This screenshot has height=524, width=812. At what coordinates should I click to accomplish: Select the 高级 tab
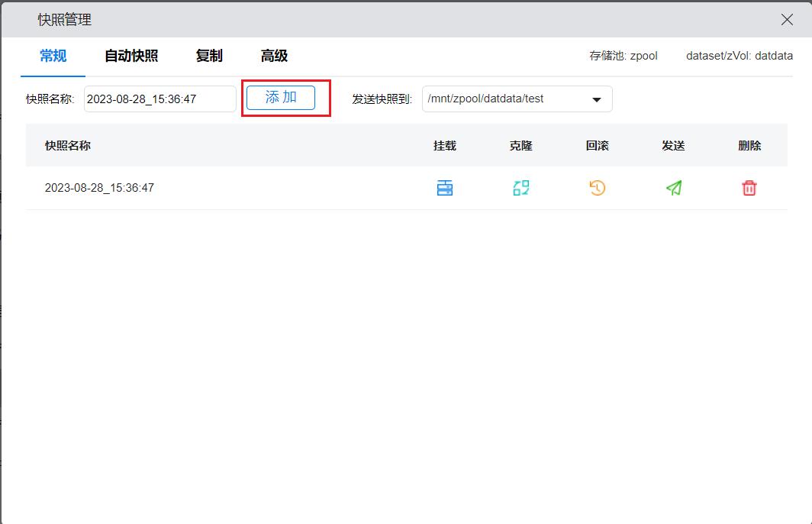pos(274,56)
